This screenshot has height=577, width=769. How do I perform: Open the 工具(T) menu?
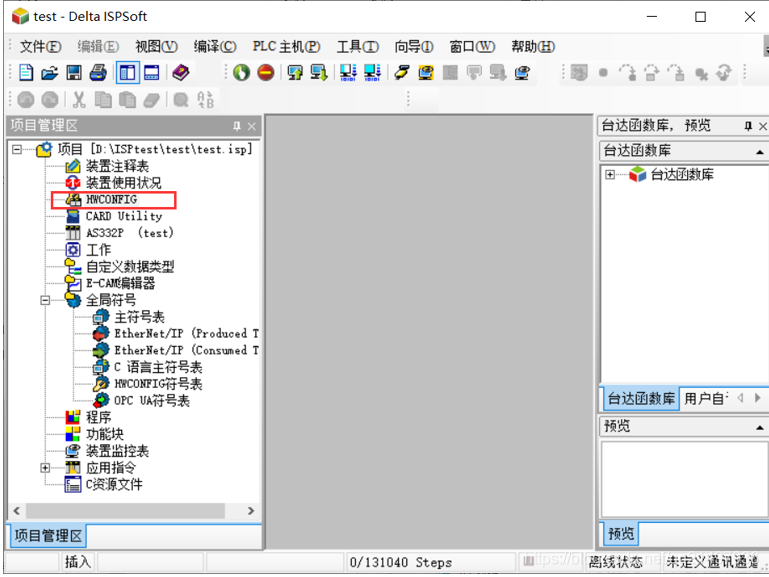pyautogui.click(x=358, y=47)
